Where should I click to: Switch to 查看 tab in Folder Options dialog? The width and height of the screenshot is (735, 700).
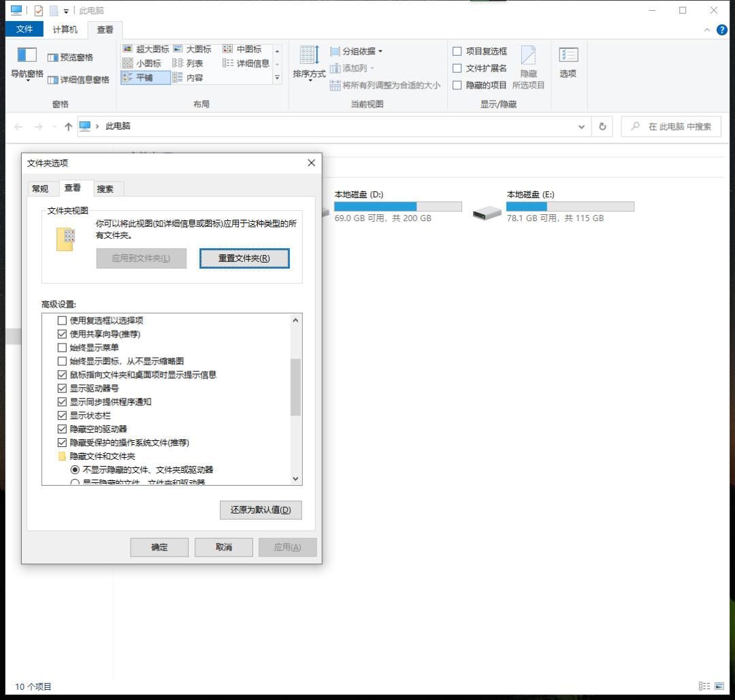pos(73,188)
